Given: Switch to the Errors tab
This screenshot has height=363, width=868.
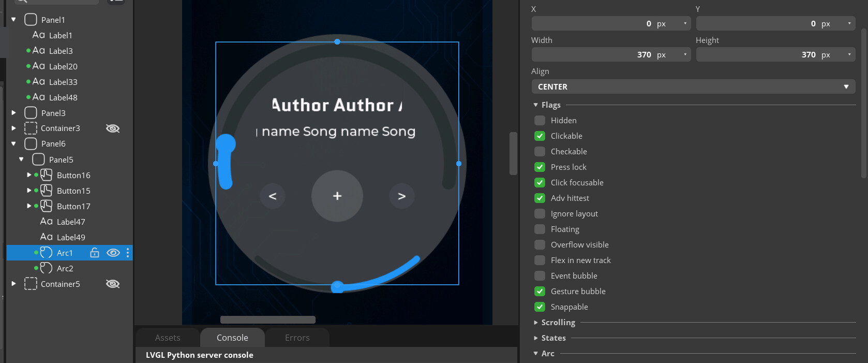Looking at the screenshot, I should 297,338.
